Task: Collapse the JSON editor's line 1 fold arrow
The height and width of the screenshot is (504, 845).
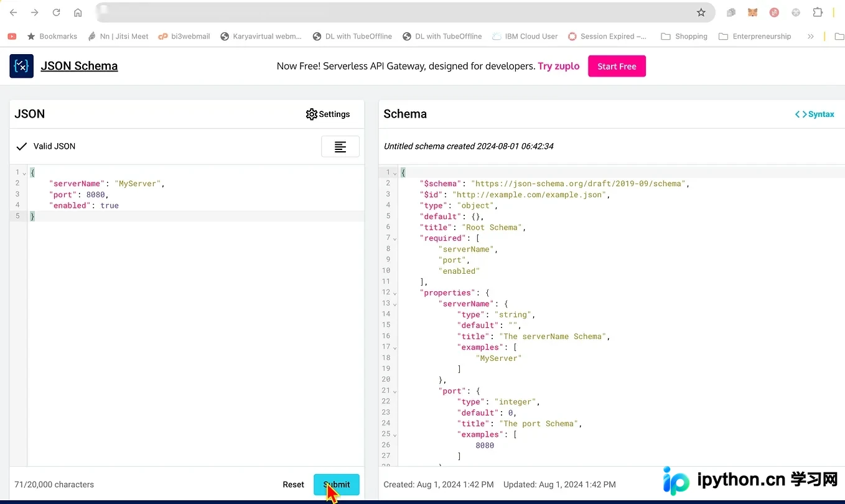Action: [x=24, y=173]
